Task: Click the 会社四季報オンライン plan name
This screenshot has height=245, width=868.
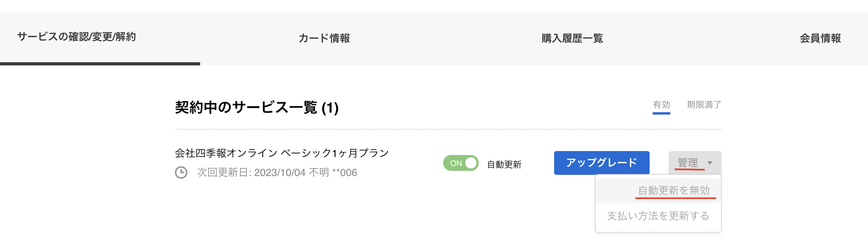Action: tap(282, 153)
